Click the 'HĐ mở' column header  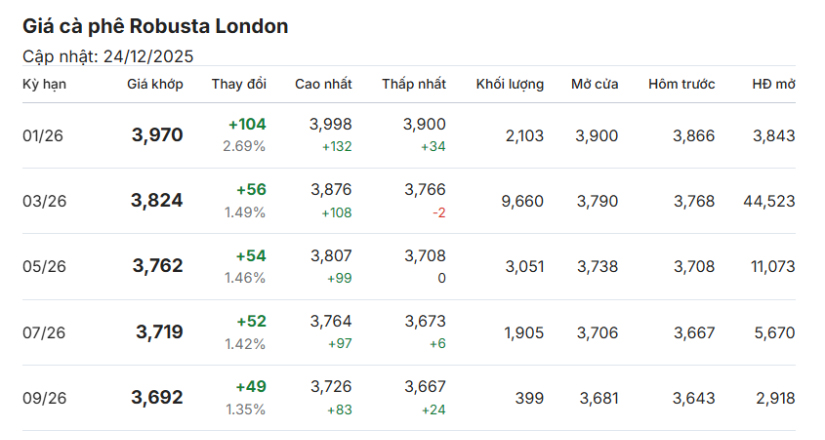774,84
